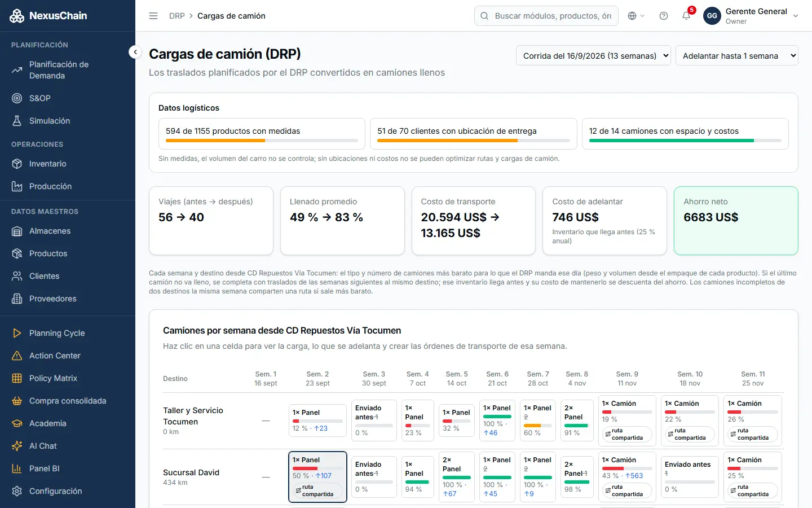Image resolution: width=812 pixels, height=508 pixels.
Task: Open Sucursal David Sem. 9 Camión cell
Action: (627, 477)
